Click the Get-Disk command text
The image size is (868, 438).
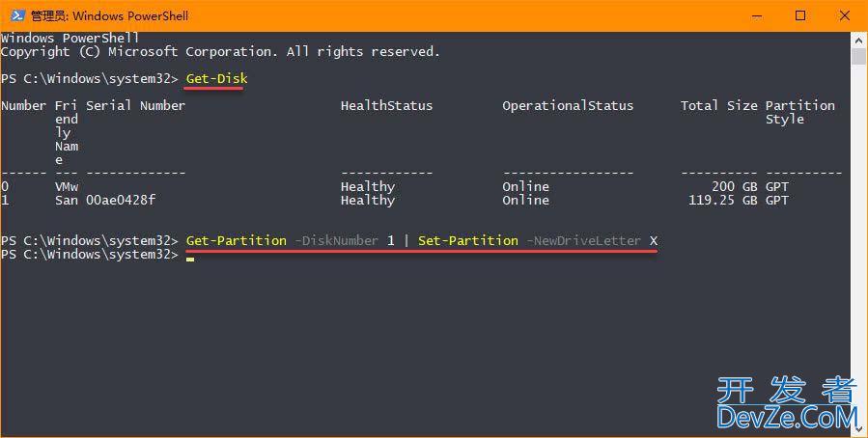[216, 78]
